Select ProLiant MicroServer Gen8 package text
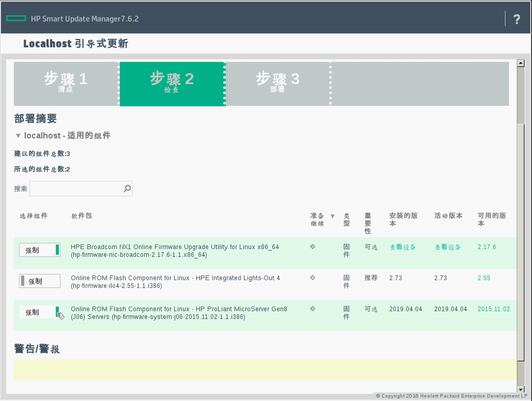The image size is (532, 401). point(179,313)
